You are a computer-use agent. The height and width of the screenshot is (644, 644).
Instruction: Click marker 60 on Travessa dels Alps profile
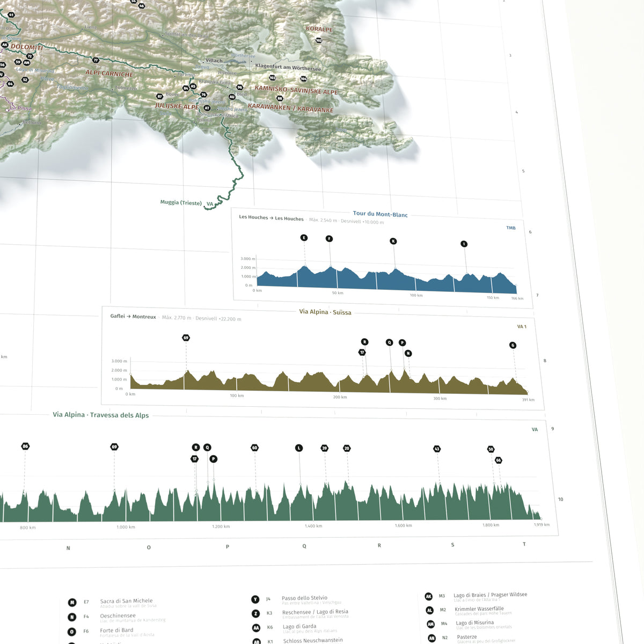tap(255, 448)
